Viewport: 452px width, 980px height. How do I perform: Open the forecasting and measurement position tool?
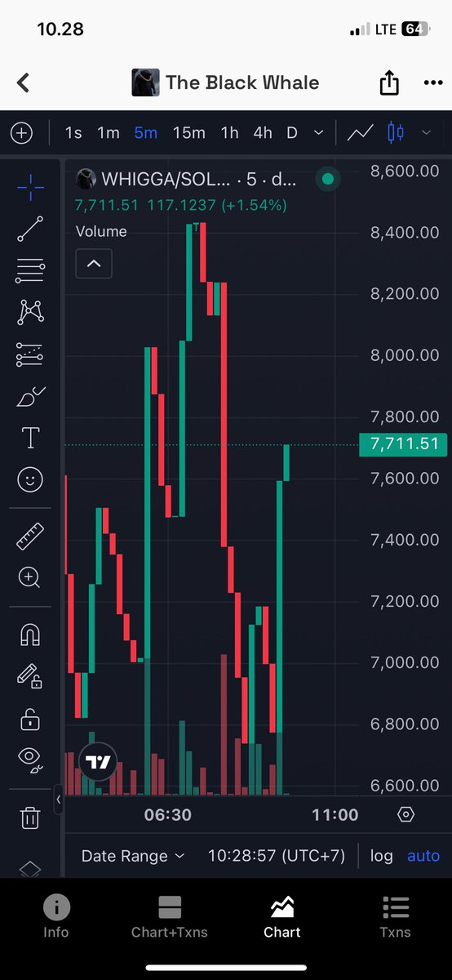coord(30,354)
